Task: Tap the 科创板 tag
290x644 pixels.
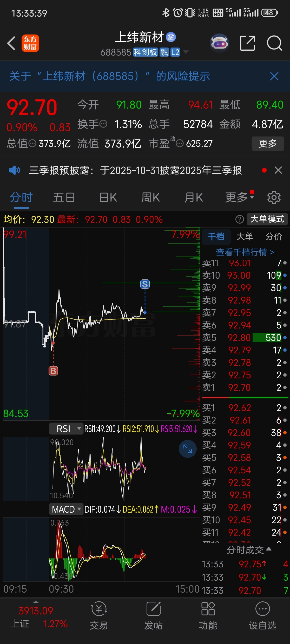Action: coord(146,52)
